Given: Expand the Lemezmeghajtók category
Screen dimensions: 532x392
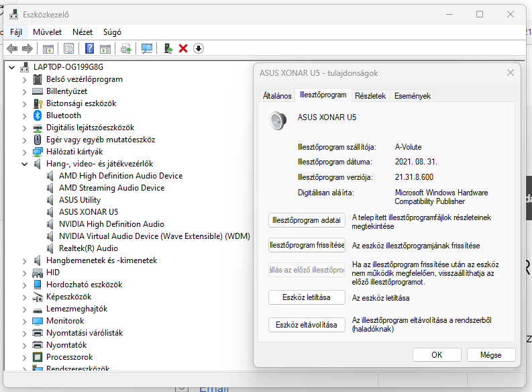Looking at the screenshot, I should 24,309.
